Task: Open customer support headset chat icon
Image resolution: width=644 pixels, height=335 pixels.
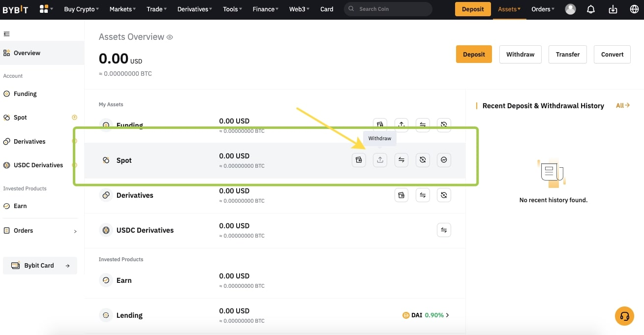Action: point(624,316)
